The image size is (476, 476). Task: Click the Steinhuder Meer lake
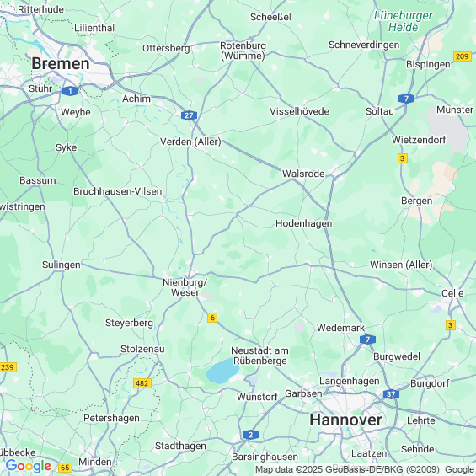click(222, 371)
